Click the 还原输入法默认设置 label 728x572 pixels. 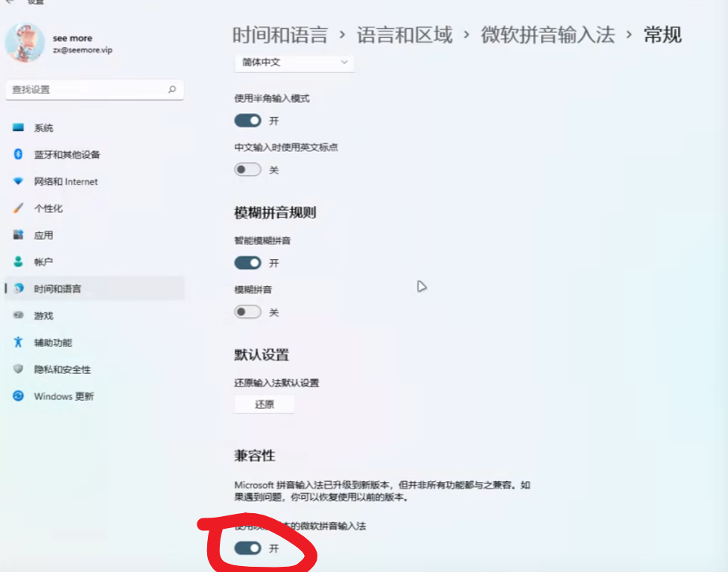coord(276,383)
